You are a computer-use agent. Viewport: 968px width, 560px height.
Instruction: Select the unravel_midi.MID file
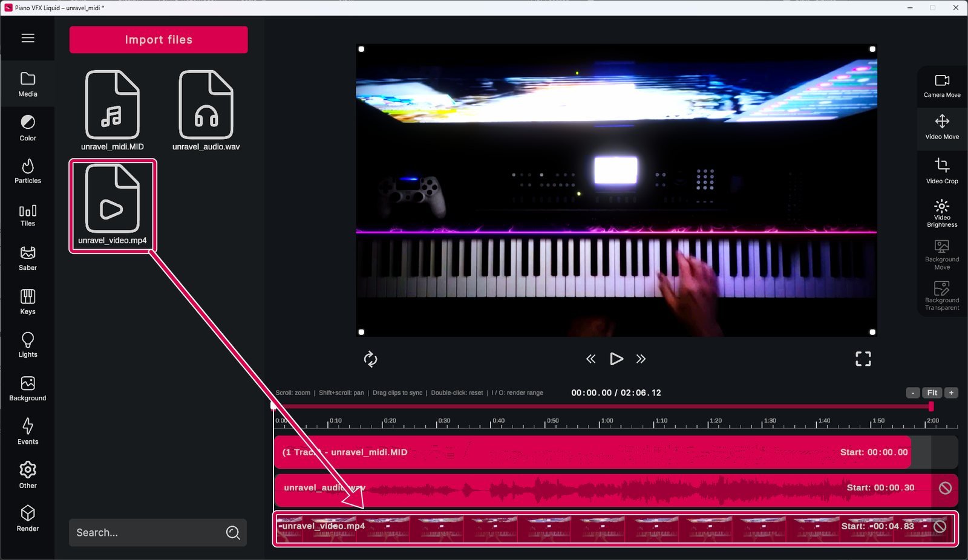[x=113, y=110]
